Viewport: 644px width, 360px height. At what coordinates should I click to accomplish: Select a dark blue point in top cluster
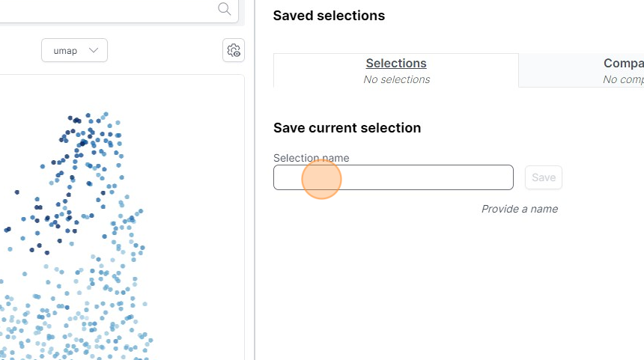click(x=70, y=118)
